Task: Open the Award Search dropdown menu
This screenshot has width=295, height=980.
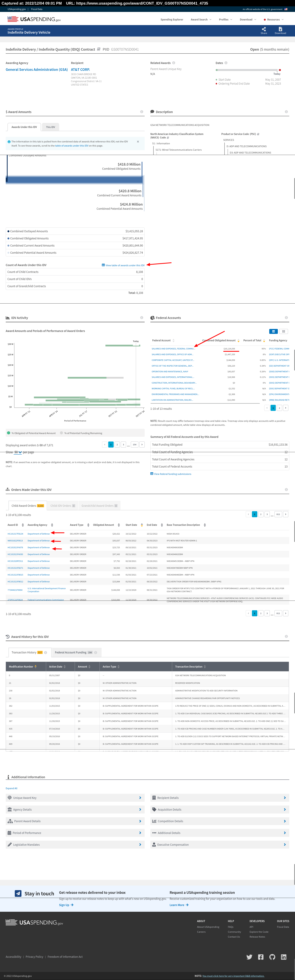Action: click(x=201, y=19)
